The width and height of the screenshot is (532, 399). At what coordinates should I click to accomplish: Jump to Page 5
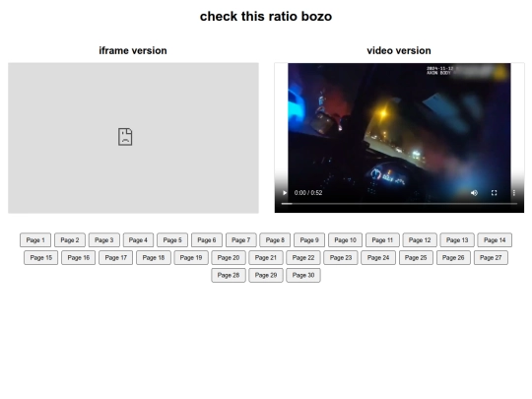click(x=172, y=240)
